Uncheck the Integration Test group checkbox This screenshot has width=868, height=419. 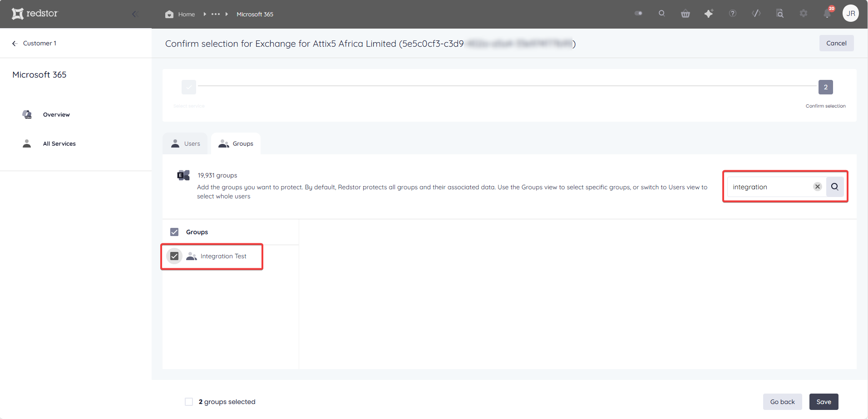[174, 256]
